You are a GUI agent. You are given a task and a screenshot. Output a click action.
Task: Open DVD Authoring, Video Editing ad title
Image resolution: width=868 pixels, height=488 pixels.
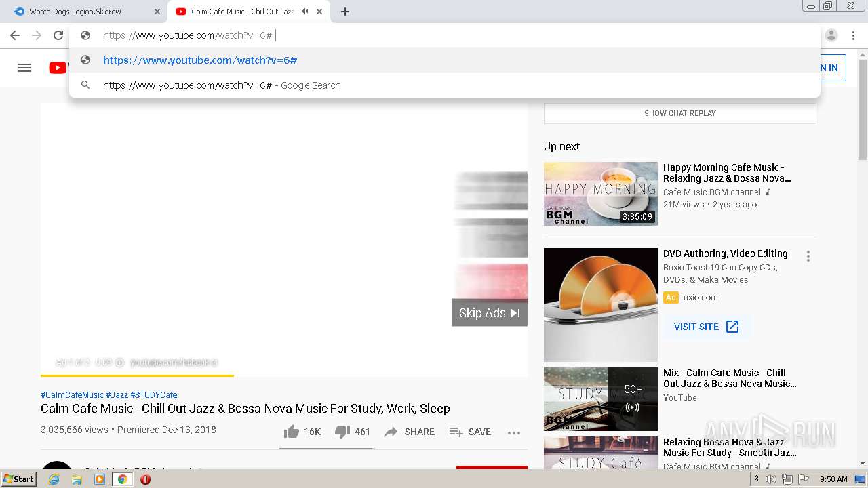726,253
